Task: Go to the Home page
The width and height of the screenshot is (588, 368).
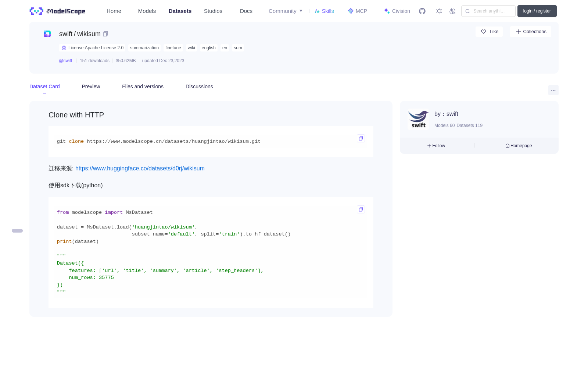Action: click(x=114, y=11)
